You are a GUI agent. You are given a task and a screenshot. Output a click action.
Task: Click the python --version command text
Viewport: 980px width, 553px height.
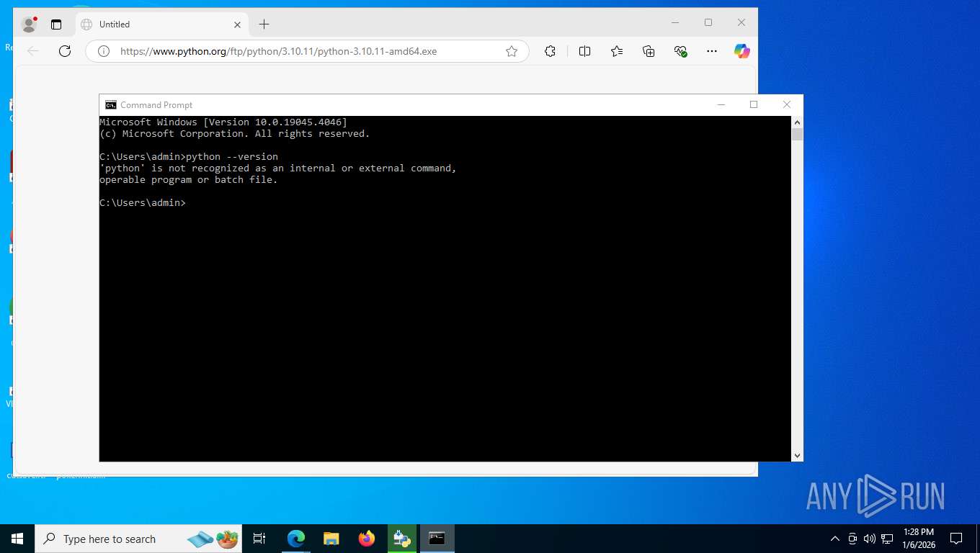point(232,156)
